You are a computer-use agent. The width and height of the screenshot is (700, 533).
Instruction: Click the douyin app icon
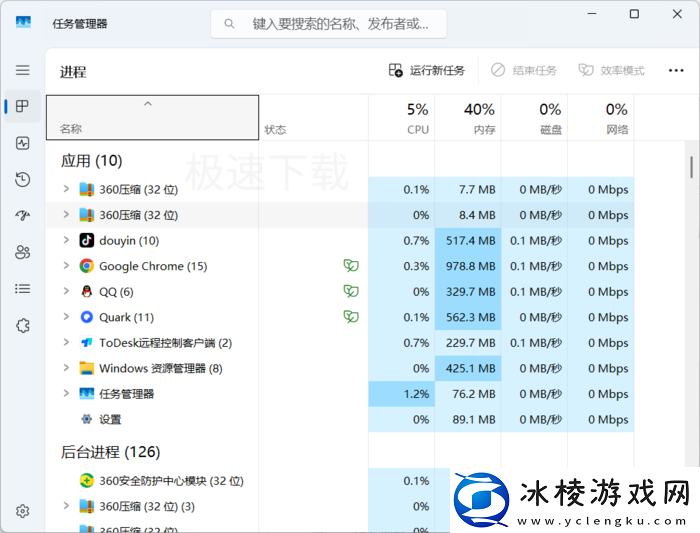(87, 241)
